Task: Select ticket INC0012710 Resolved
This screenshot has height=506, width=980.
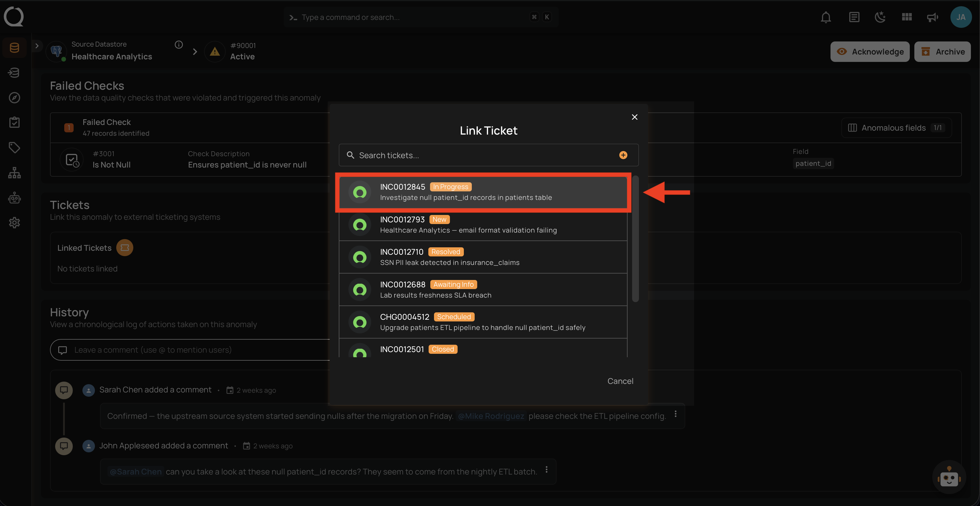Action: point(483,257)
